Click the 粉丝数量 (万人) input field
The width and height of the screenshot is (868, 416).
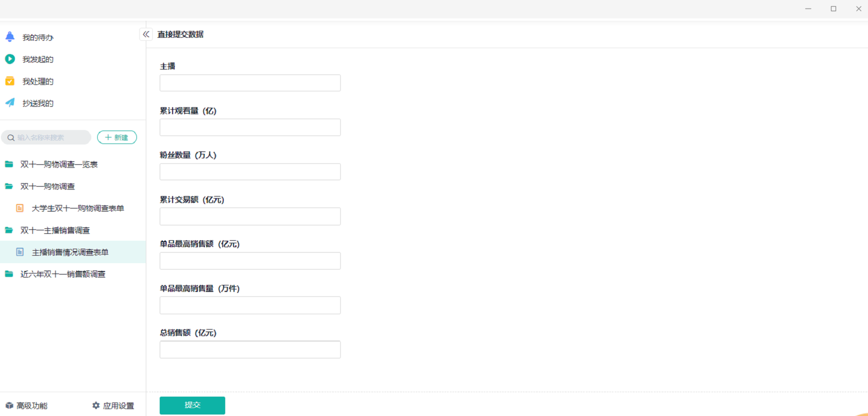(250, 172)
